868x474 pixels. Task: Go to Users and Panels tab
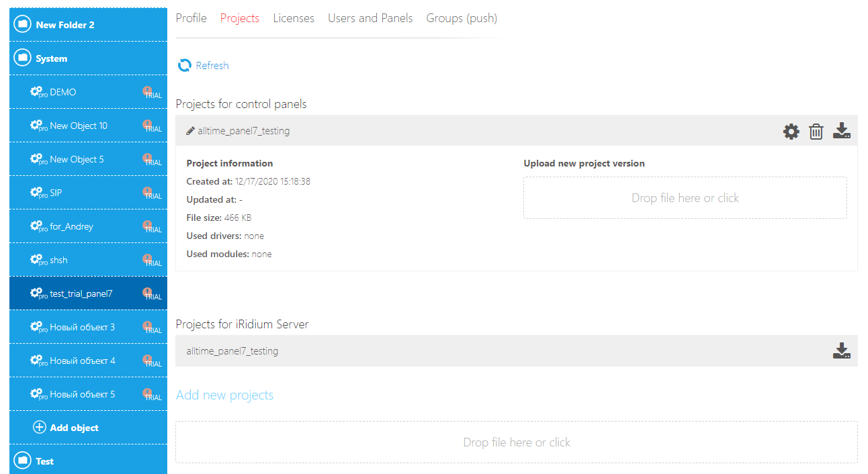tap(370, 18)
